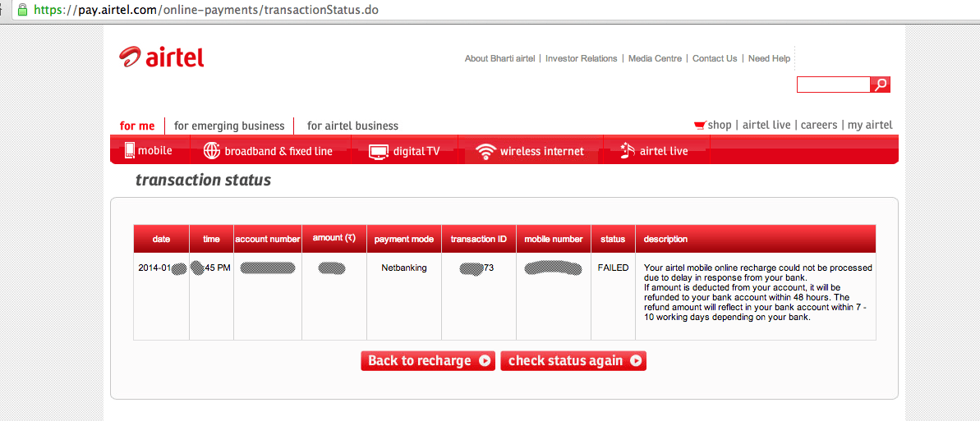The height and width of the screenshot is (421, 980).
Task: Switch to the for airtel business tab
Action: [352, 126]
